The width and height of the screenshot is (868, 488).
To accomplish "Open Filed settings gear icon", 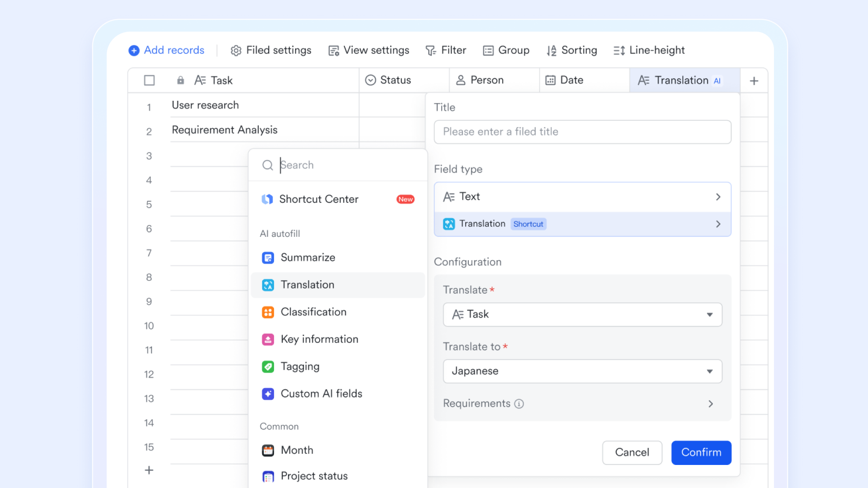I will coord(236,51).
